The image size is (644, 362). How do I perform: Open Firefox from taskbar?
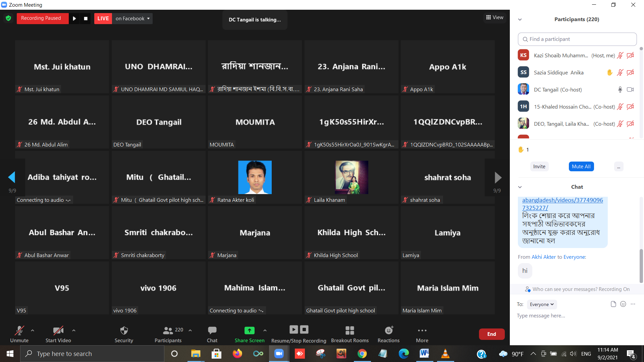(237, 354)
